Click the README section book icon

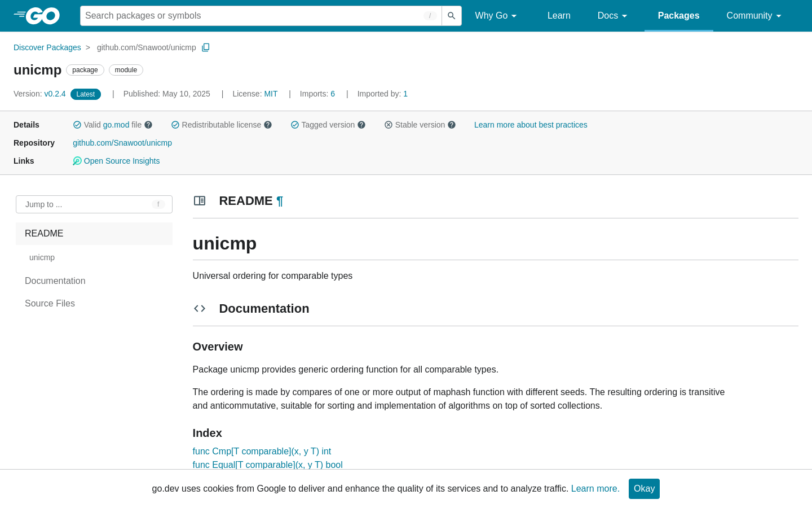200,201
